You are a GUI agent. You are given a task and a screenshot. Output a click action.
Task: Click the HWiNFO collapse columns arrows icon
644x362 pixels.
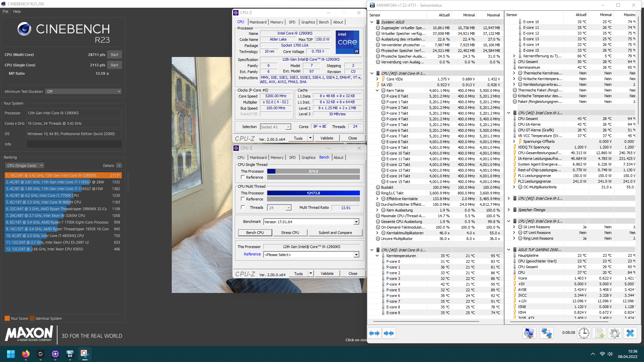tap(389, 333)
